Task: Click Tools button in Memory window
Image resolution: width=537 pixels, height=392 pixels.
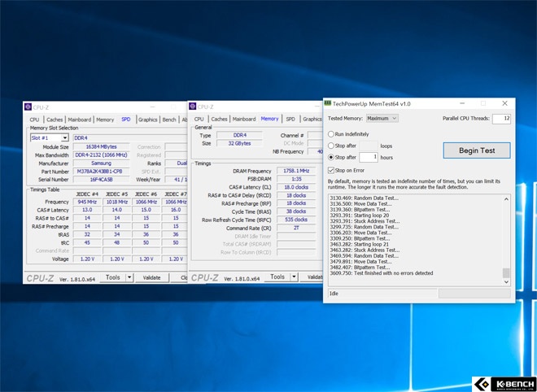Action: click(x=277, y=277)
